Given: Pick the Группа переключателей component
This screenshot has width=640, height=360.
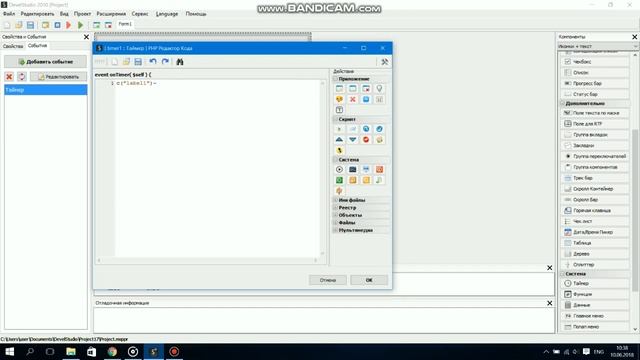Looking at the screenshot, I should [595, 156].
